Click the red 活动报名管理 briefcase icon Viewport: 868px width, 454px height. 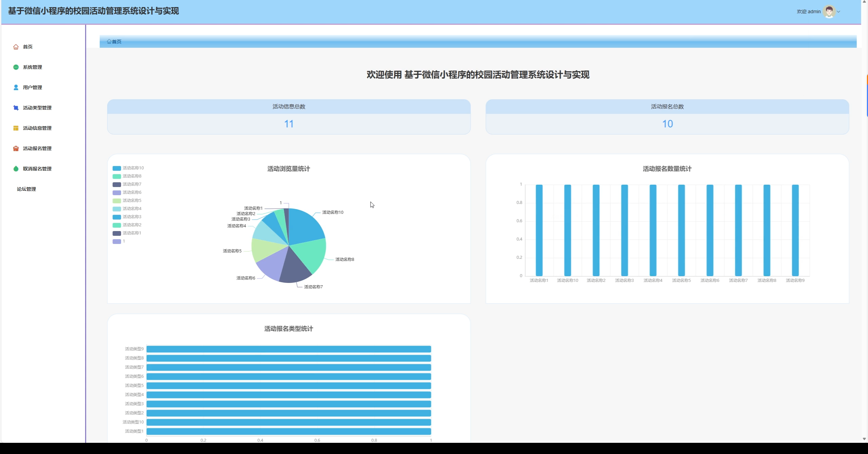16,148
